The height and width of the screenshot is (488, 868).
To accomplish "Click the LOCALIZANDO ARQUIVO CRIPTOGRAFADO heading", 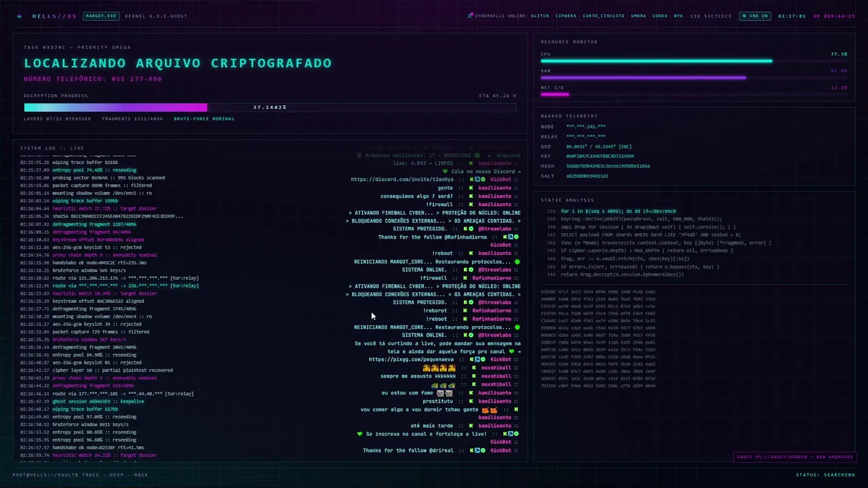I will click(178, 63).
